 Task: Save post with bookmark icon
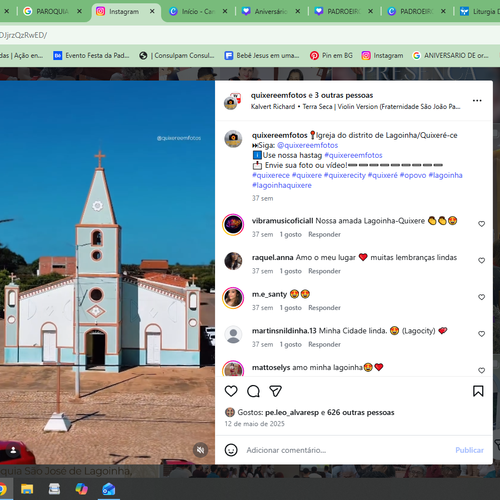tap(478, 391)
